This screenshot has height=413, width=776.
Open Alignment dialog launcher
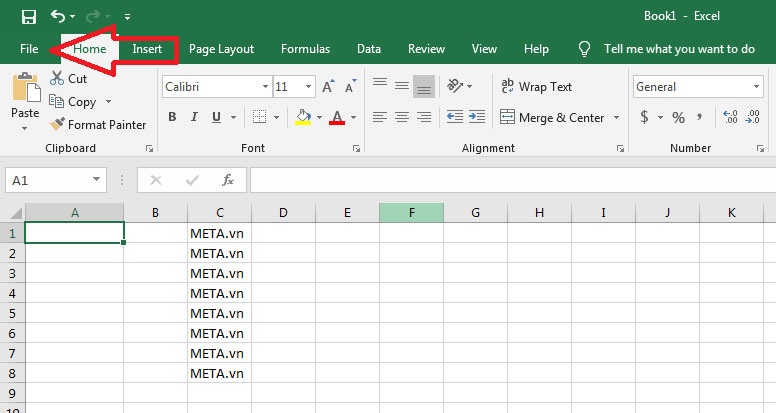[x=620, y=148]
